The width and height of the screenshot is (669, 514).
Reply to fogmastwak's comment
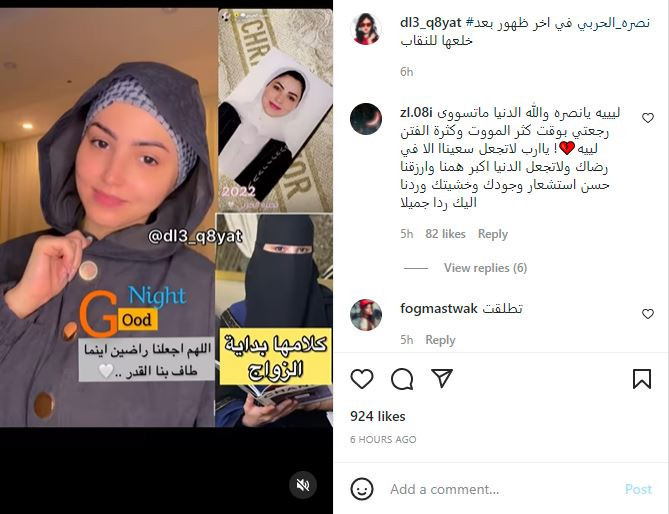pyautogui.click(x=440, y=340)
